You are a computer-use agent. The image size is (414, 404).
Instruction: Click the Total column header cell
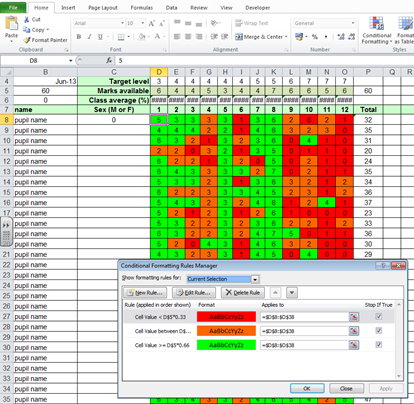(368, 109)
